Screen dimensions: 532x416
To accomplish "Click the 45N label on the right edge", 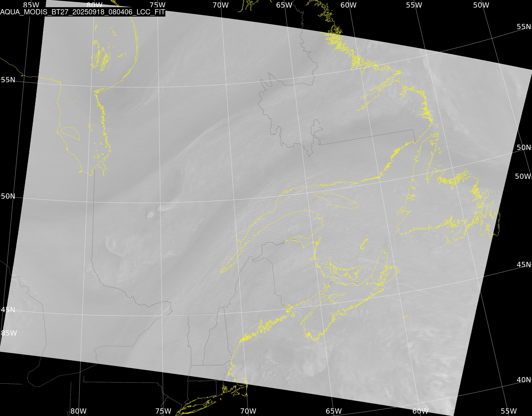I will (524, 264).
